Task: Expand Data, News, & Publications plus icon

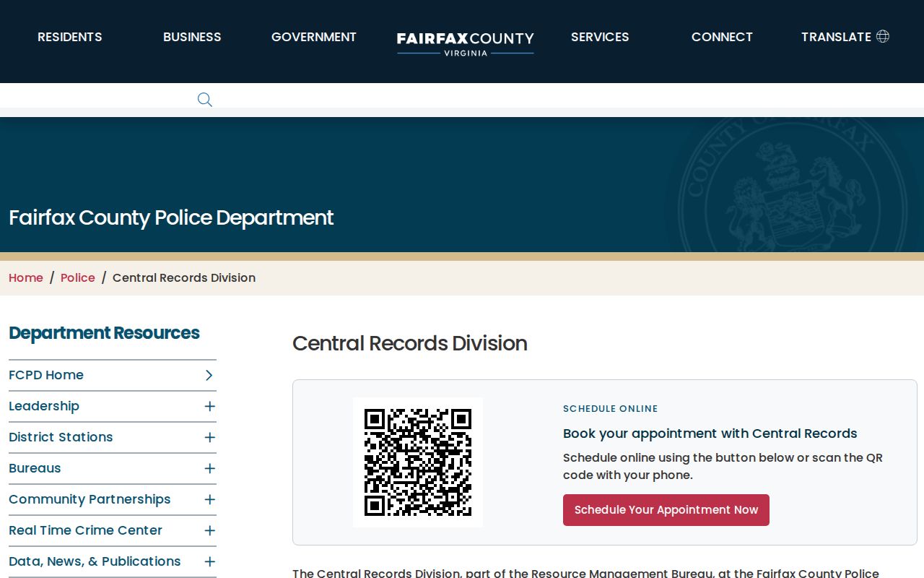Action: [x=209, y=561]
